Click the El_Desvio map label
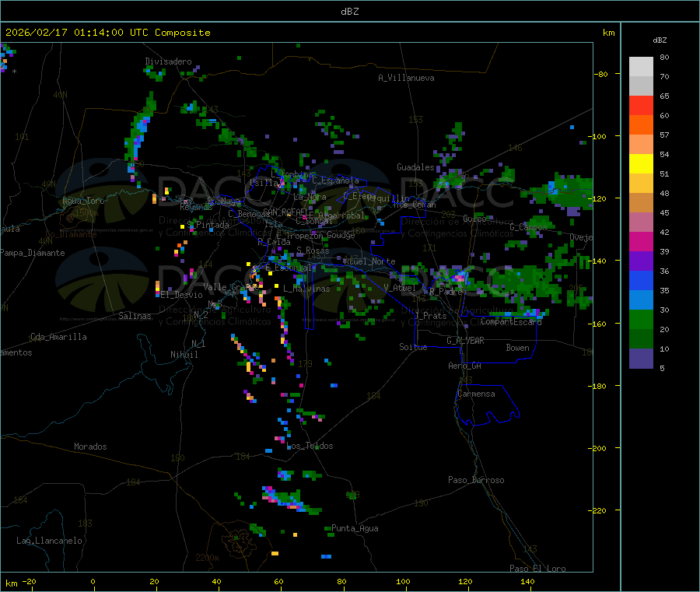The width and height of the screenshot is (700, 592). click(x=182, y=295)
